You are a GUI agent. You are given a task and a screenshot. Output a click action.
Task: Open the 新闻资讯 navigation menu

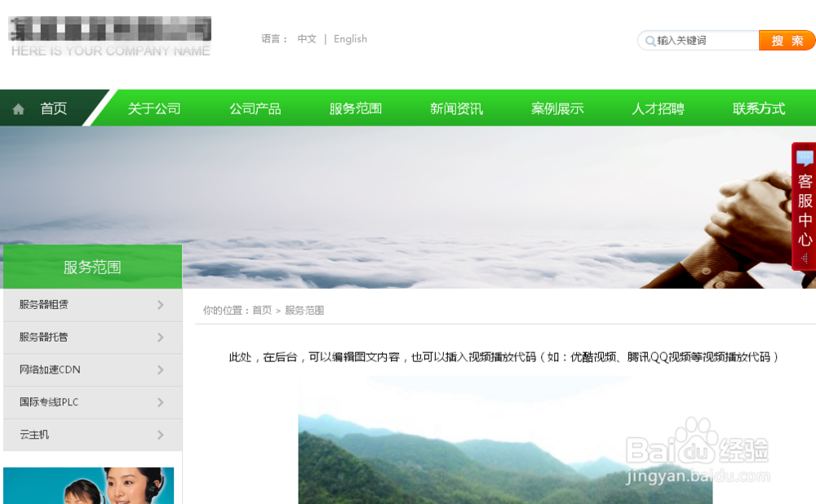point(456,107)
